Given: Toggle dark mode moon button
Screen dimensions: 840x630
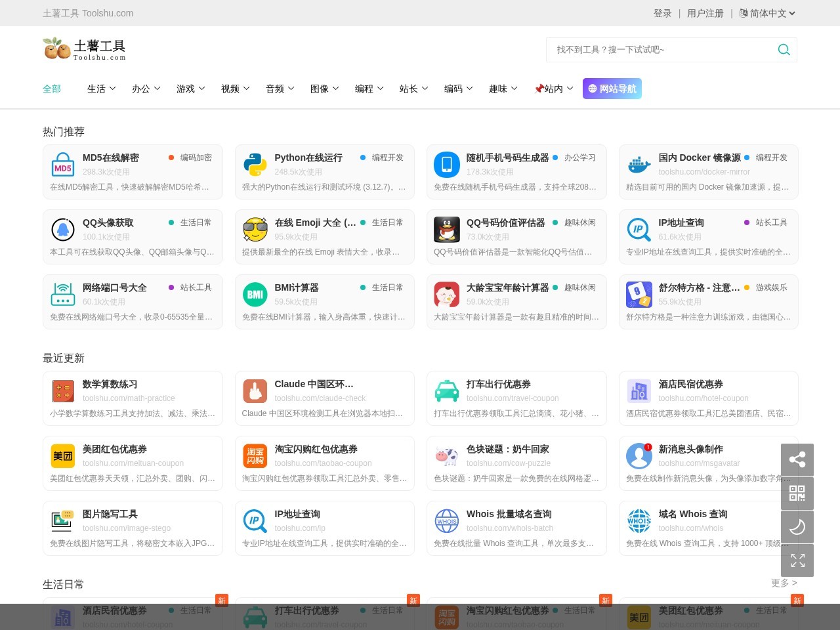Looking at the screenshot, I should point(797,526).
